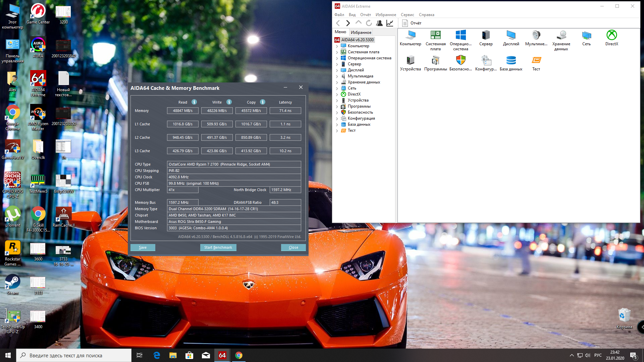644x362 pixels.
Task: Switch to the Избранное tab
Action: 361,33
